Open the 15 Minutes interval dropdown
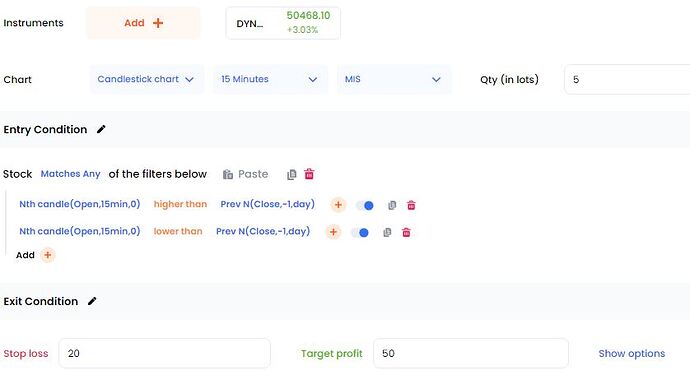This screenshot has height=389, width=690. pos(270,79)
